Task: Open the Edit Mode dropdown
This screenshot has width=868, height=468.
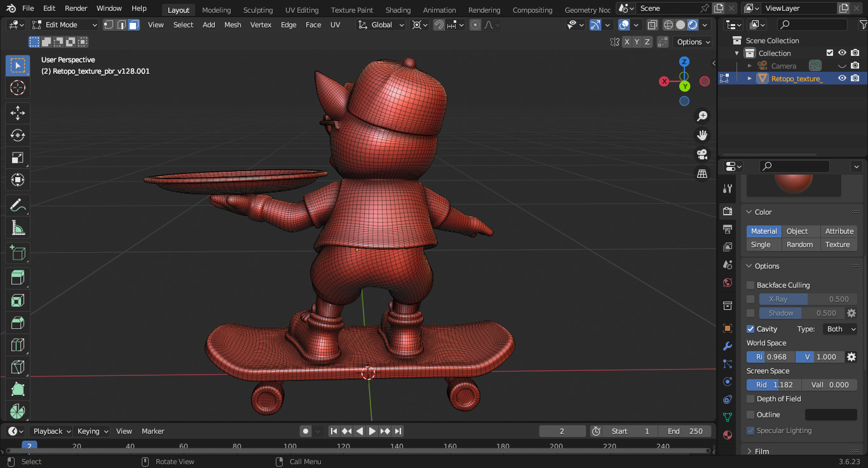Action: [64, 25]
